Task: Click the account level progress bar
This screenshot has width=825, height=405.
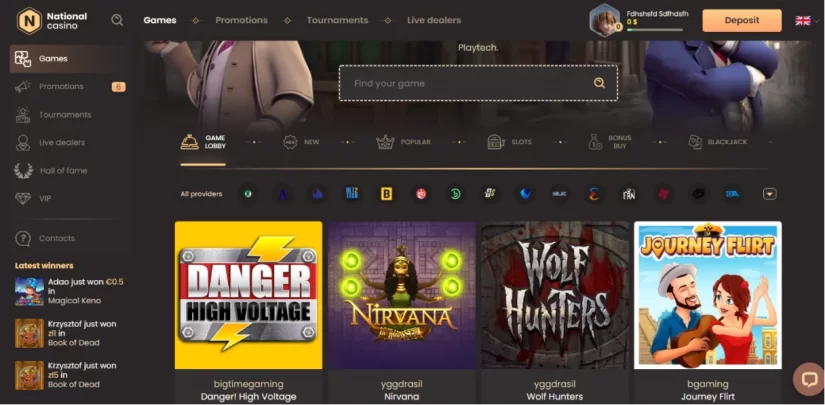Action: [x=655, y=30]
